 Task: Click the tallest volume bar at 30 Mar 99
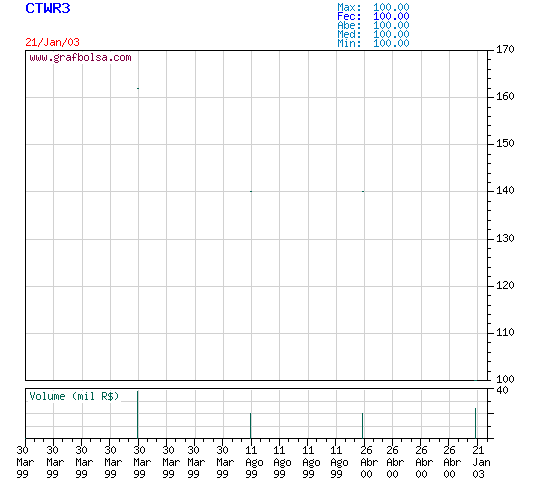[138, 415]
